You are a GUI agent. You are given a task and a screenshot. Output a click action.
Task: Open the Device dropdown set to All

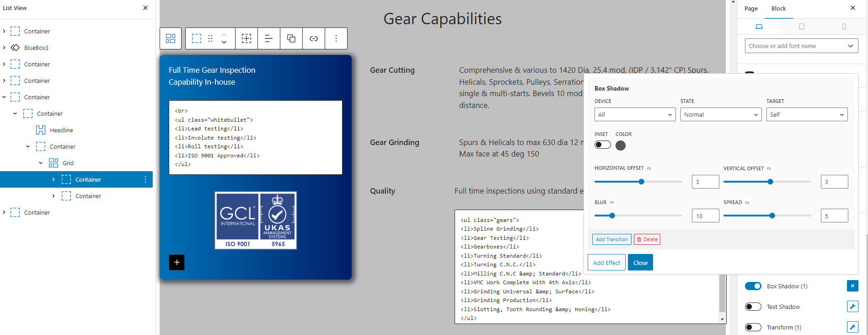[x=635, y=114]
